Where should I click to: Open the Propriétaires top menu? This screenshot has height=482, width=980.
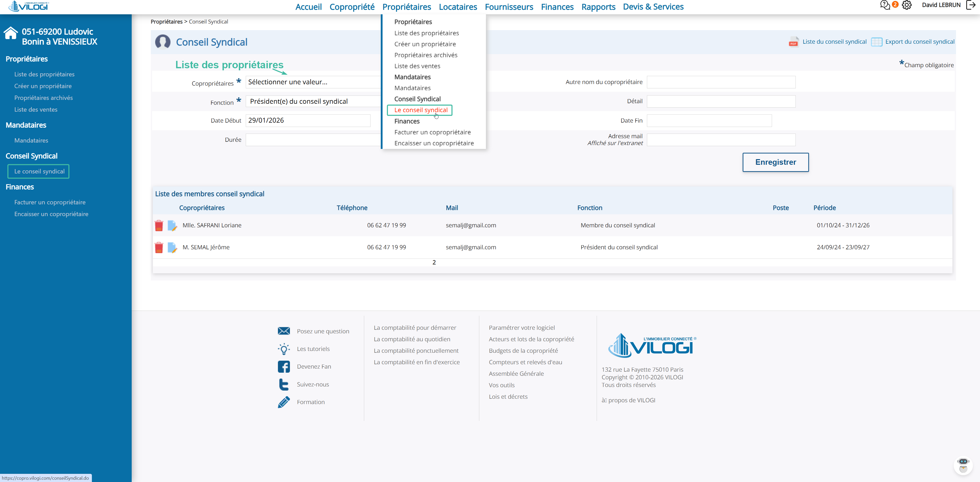tap(407, 7)
